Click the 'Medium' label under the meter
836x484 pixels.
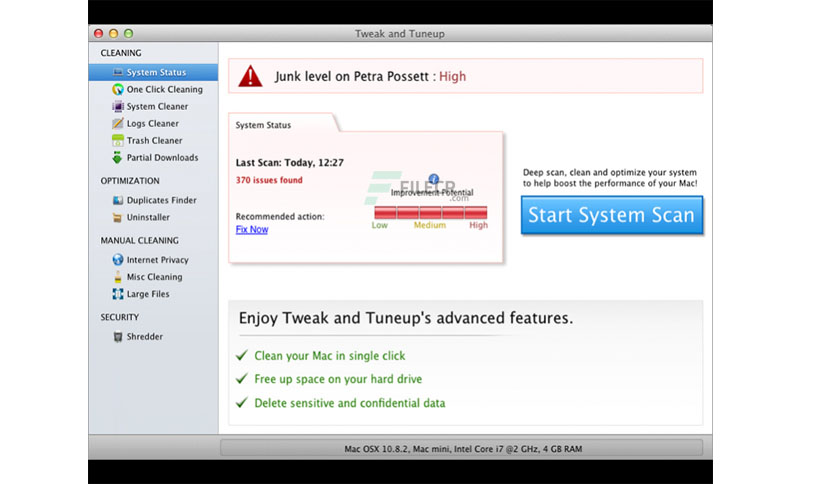pos(430,225)
